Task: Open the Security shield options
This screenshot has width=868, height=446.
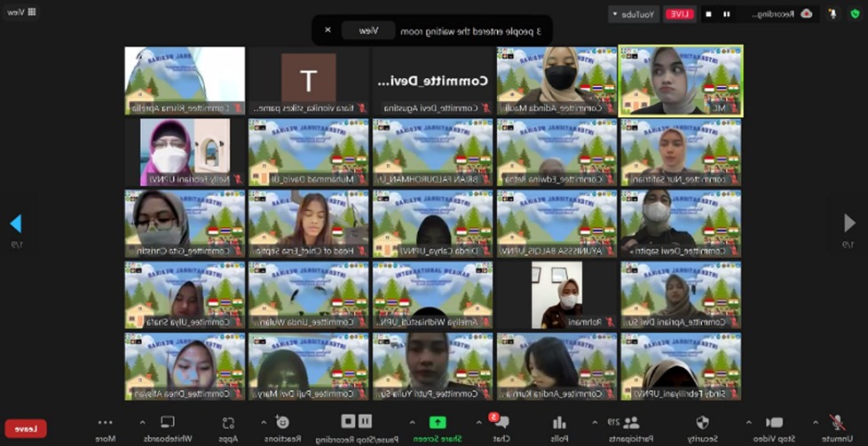Action: pyautogui.click(x=702, y=423)
